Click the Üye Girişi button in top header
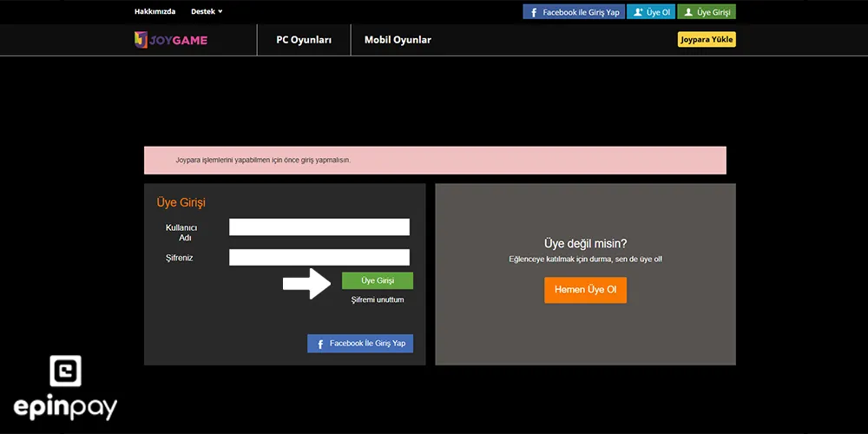This screenshot has height=434, width=868. [707, 12]
